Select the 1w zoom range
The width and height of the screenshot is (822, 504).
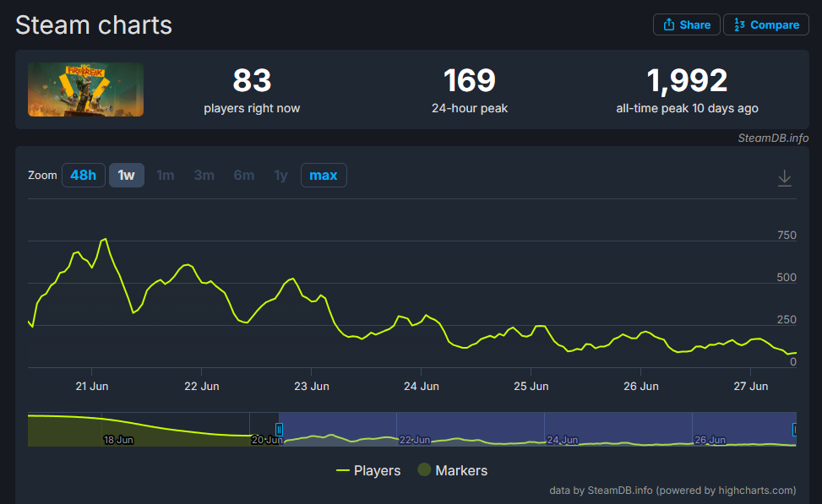click(x=127, y=175)
